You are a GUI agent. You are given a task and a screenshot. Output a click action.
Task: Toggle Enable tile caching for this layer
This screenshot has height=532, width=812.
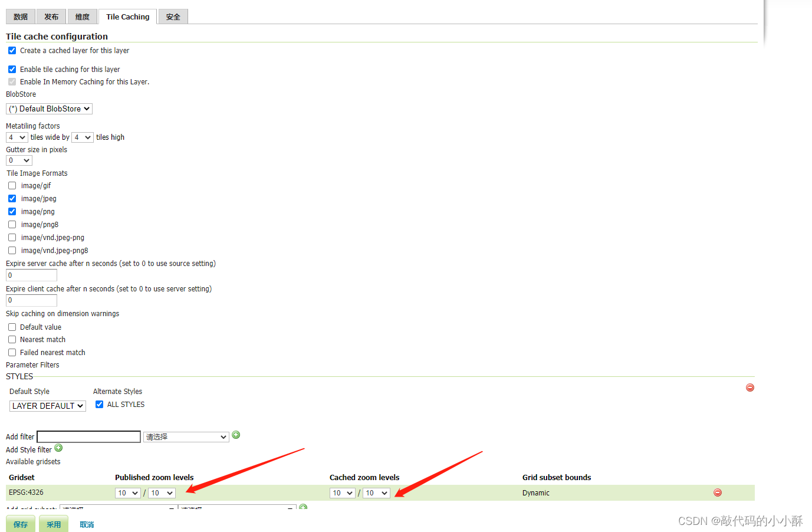[x=12, y=69]
